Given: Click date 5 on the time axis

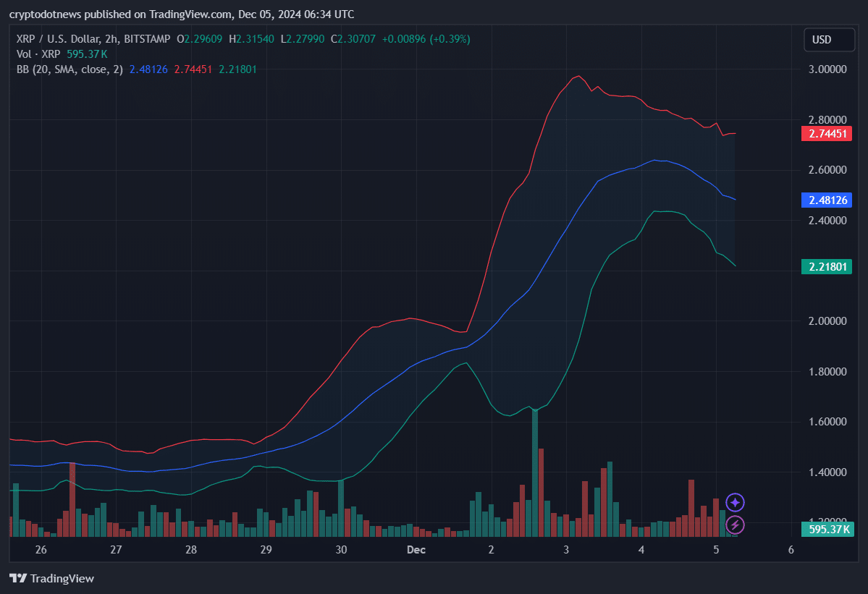Looking at the screenshot, I should coord(716,550).
